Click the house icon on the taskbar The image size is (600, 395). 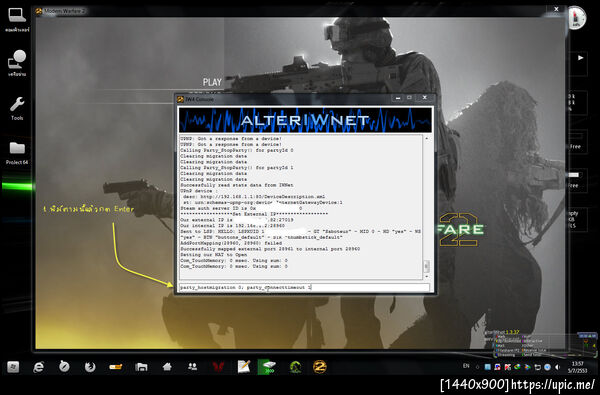tap(167, 367)
